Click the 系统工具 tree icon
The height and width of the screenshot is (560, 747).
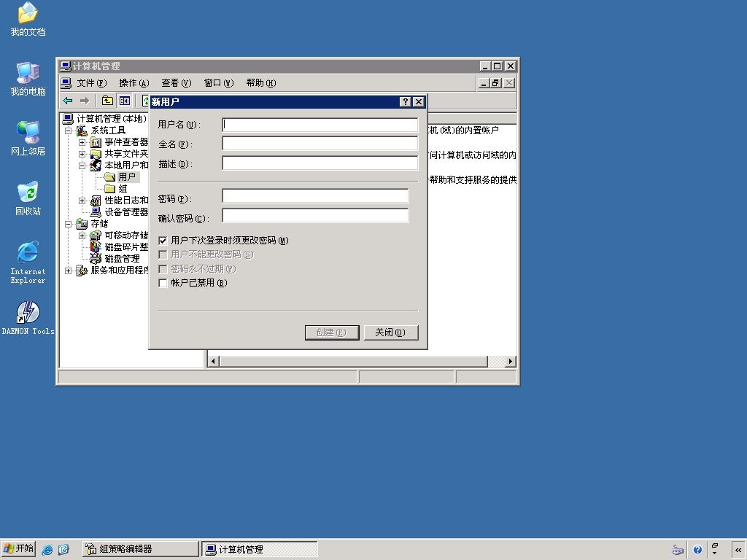point(82,130)
